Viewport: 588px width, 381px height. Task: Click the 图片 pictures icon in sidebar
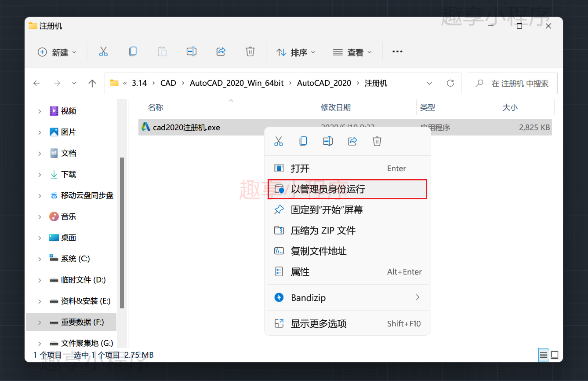click(54, 132)
